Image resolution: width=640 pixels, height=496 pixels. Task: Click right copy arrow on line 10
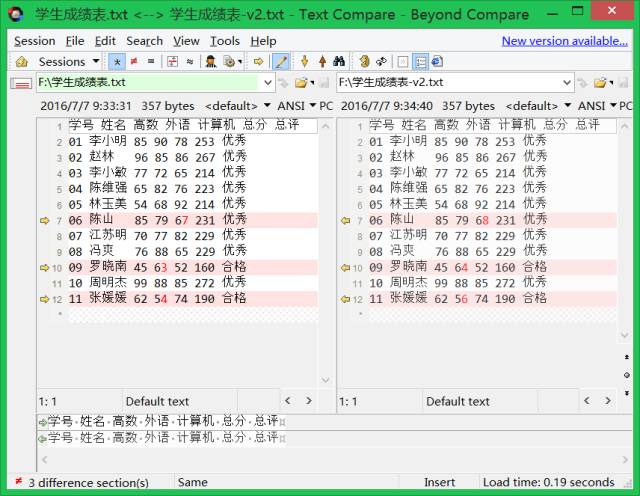click(345, 268)
